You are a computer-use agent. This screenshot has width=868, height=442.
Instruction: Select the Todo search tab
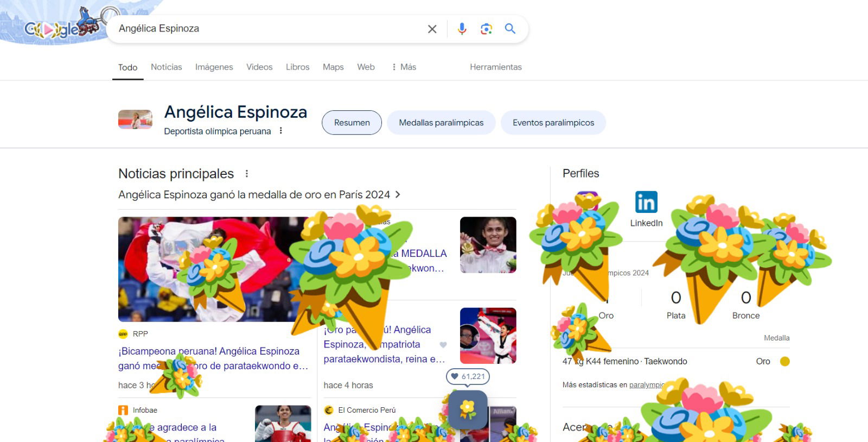(x=128, y=67)
